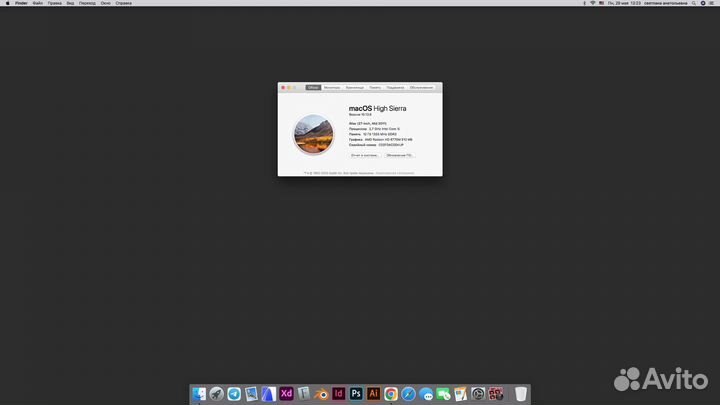Open Adobe InDesign from the Dock

[x=338, y=394]
